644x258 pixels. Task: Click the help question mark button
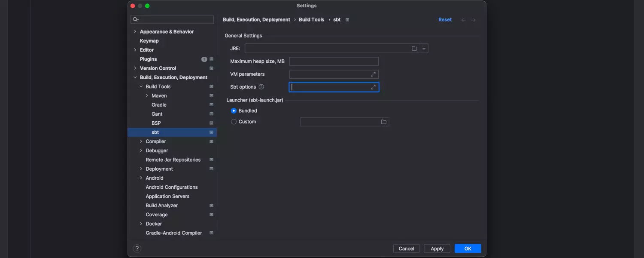pos(137,249)
